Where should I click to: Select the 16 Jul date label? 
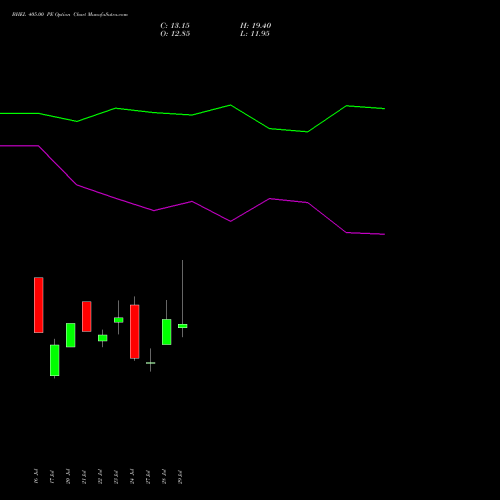point(36,476)
